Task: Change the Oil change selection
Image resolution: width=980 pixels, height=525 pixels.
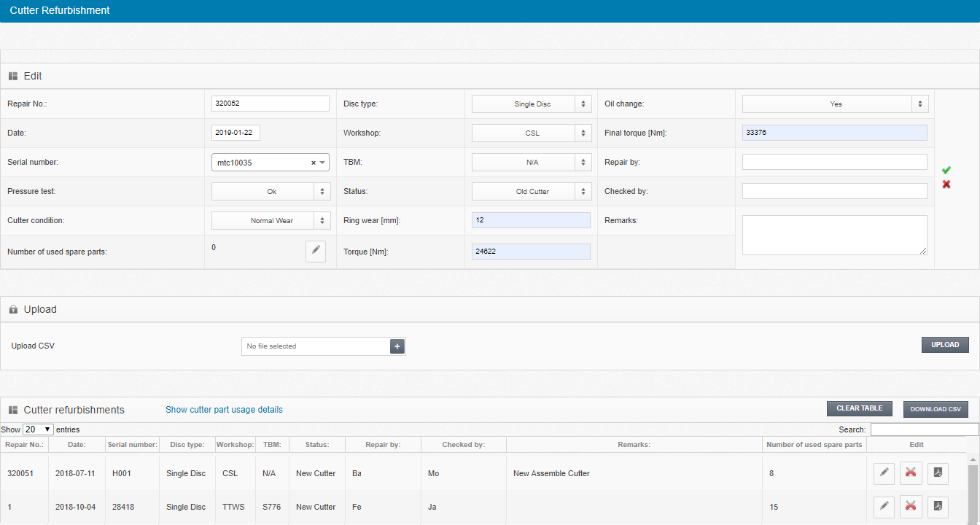Action: pyautogui.click(x=835, y=104)
